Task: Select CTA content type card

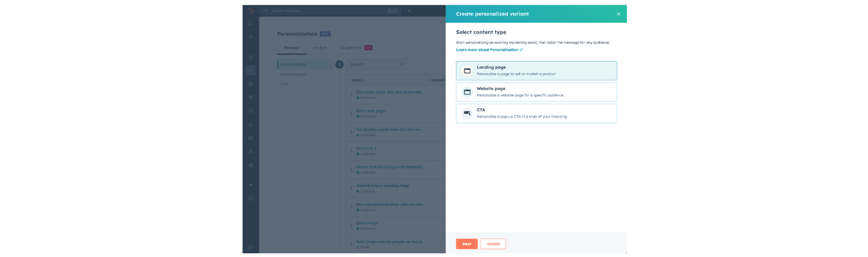Action: [536, 113]
